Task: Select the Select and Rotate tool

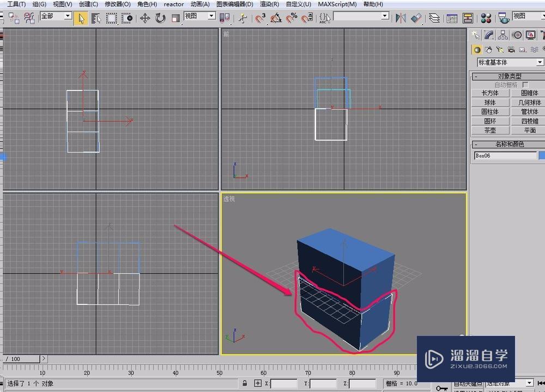Action: (x=159, y=17)
